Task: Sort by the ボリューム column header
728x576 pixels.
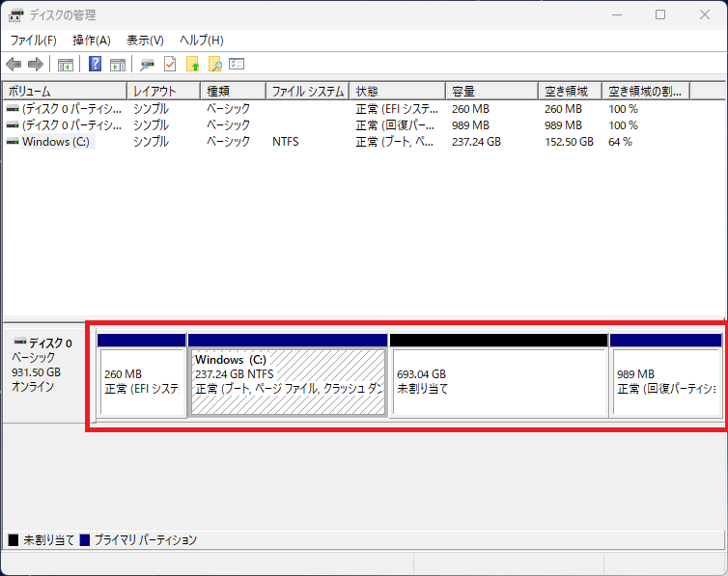Action: pos(64,91)
